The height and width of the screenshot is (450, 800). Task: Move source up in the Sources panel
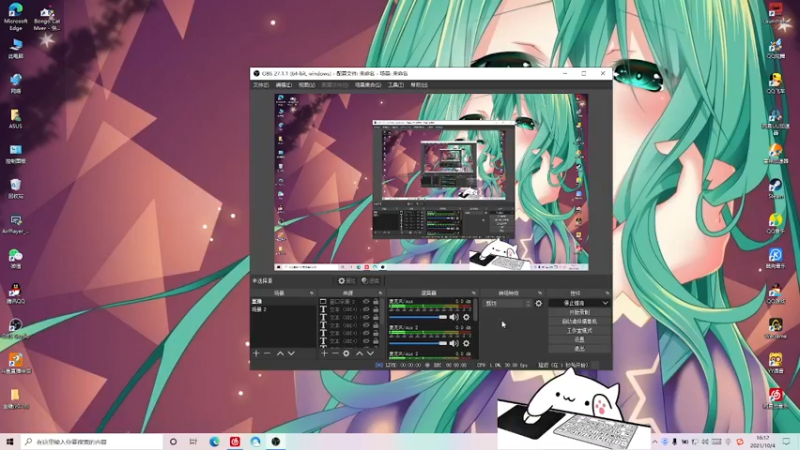[x=359, y=353]
